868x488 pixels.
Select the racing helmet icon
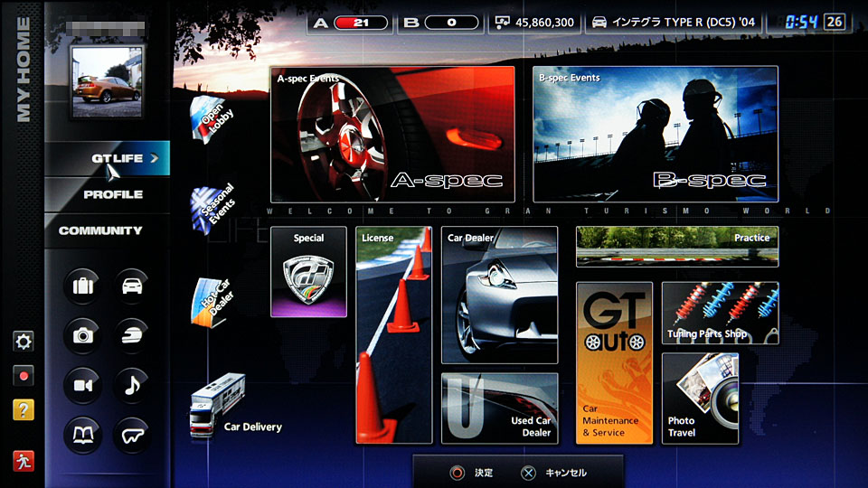pos(133,336)
